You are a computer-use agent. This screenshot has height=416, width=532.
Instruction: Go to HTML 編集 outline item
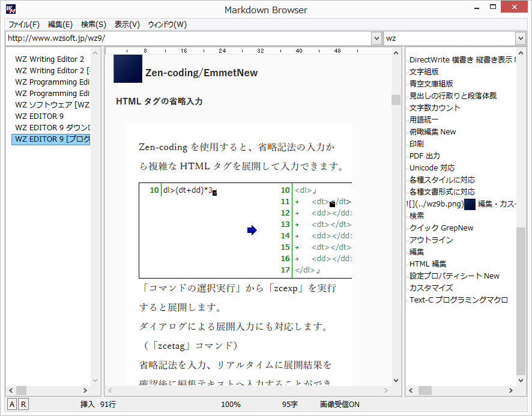coord(428,264)
